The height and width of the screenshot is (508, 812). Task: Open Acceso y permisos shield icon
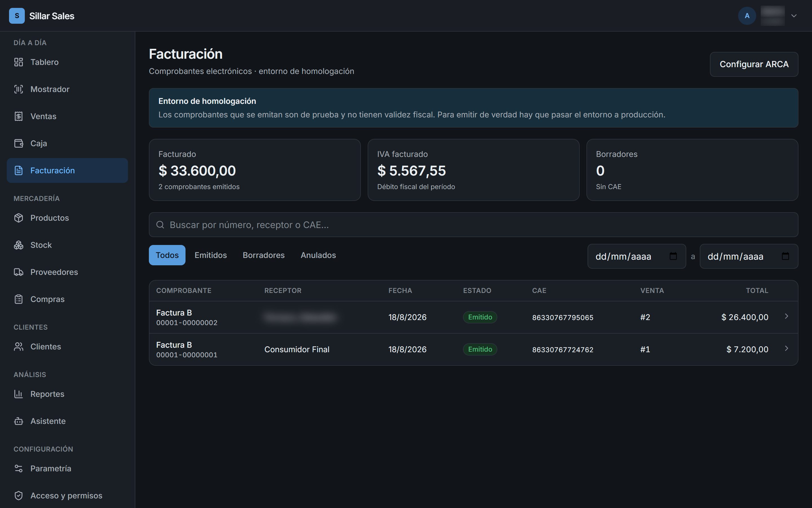18,496
